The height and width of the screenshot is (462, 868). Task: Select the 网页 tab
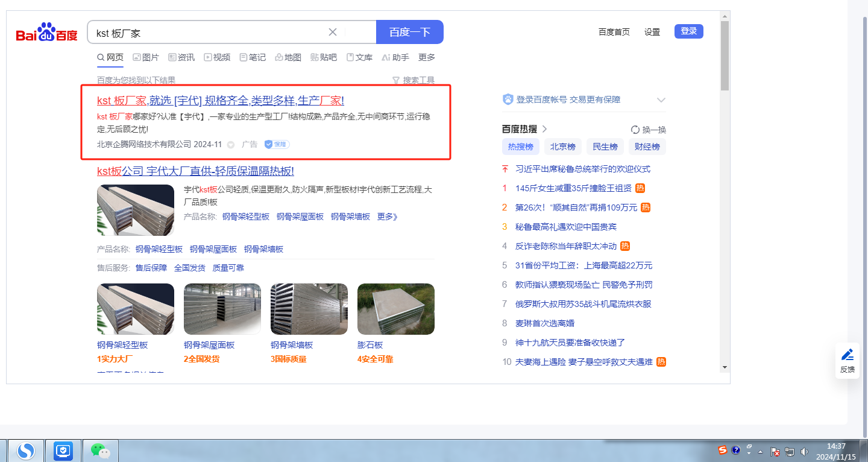click(x=110, y=57)
